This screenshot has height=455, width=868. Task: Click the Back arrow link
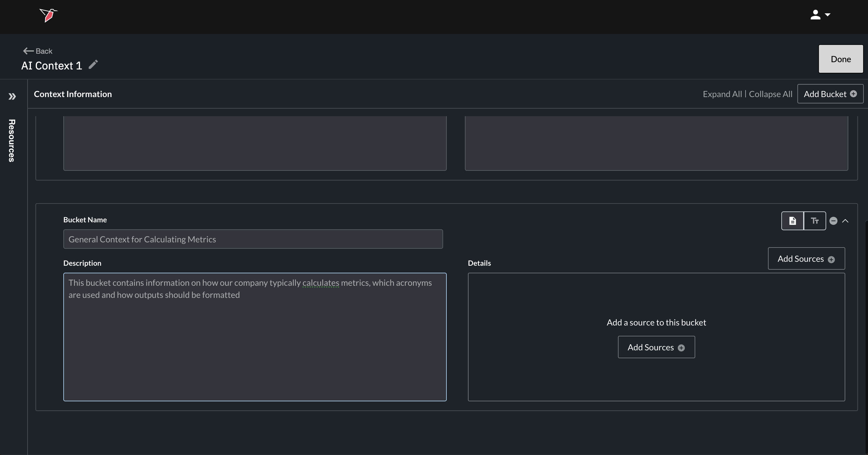pos(37,51)
